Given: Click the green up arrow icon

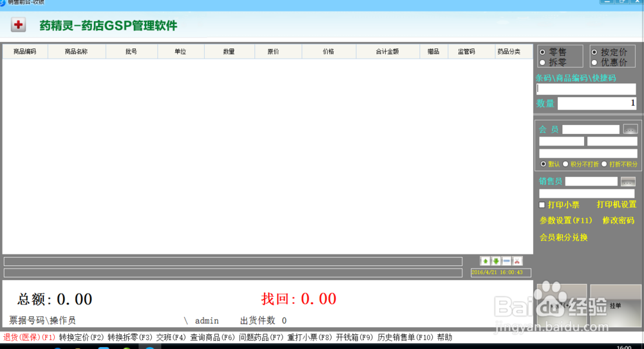Looking at the screenshot, I should coord(485,261).
